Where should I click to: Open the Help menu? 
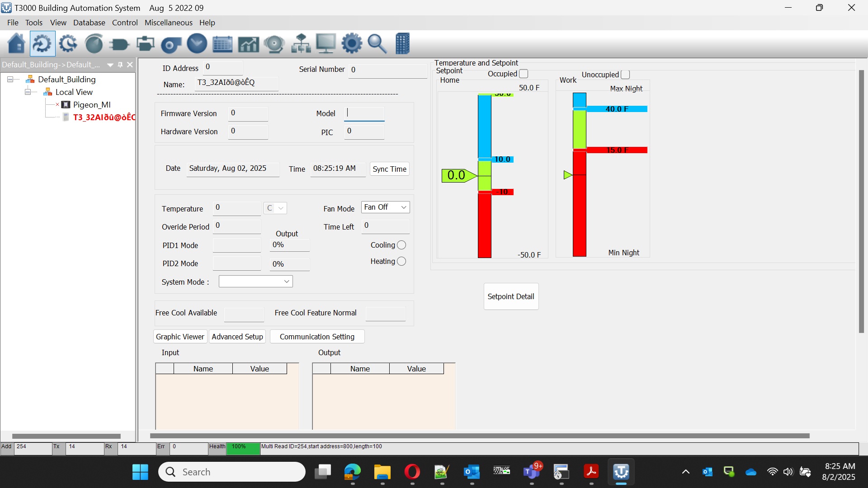click(207, 23)
